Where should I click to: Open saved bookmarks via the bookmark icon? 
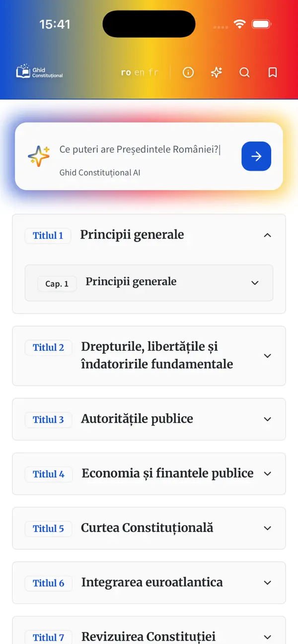pos(272,72)
